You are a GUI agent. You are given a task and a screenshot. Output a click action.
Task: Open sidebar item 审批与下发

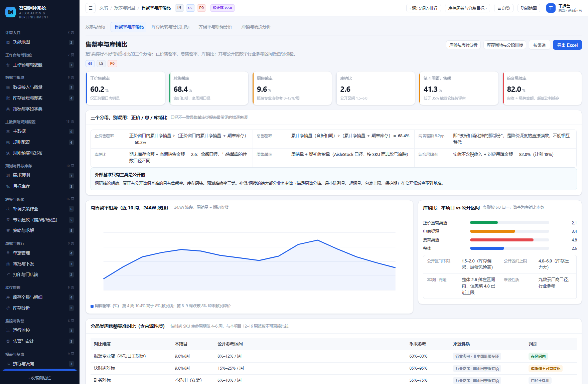point(40,264)
